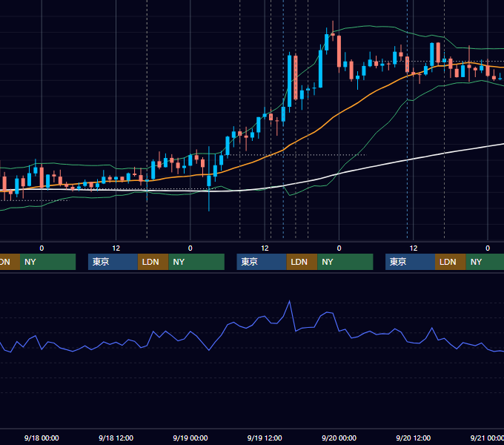This screenshot has height=445, width=504.
Task: Click the 9/18 12:00 date label
Action: click(x=116, y=438)
